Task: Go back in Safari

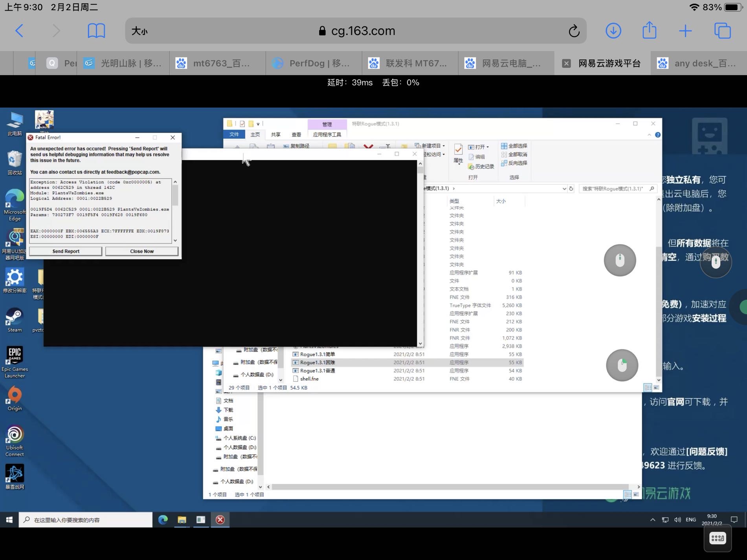Action: [19, 31]
